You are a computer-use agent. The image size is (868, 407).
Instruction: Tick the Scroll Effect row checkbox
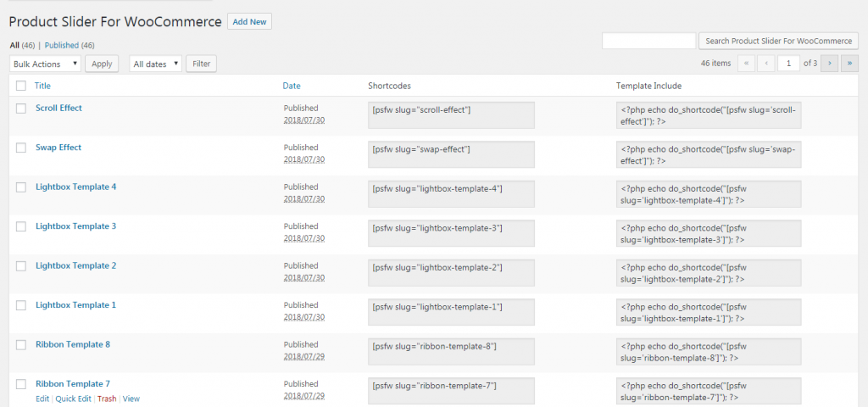[x=21, y=109]
